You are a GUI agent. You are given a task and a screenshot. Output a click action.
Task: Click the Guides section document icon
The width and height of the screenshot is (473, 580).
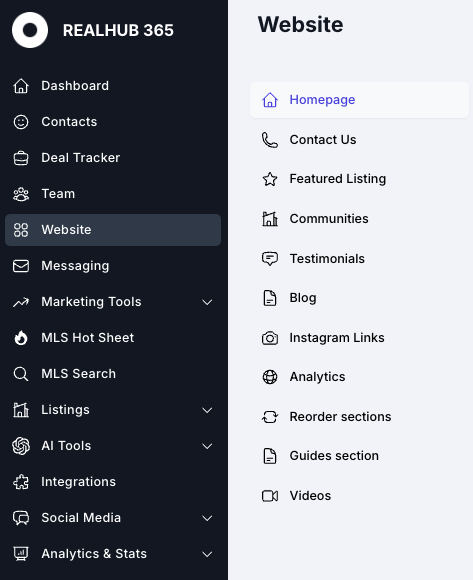pyautogui.click(x=270, y=456)
